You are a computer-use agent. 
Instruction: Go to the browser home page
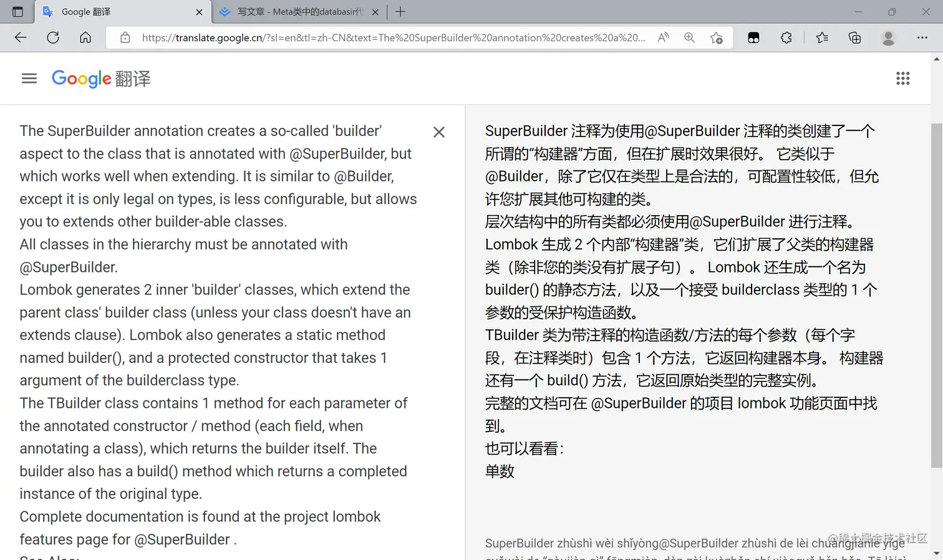coord(85,37)
